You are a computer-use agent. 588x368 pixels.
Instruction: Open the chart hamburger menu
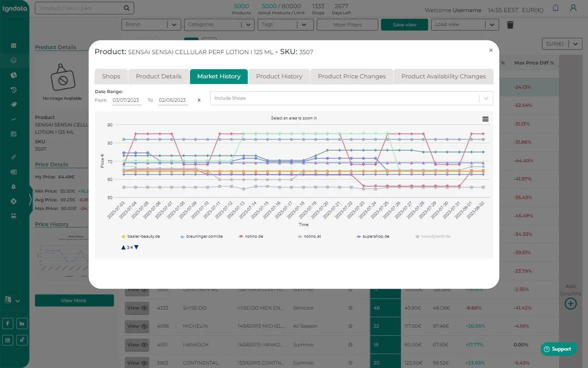tap(485, 119)
